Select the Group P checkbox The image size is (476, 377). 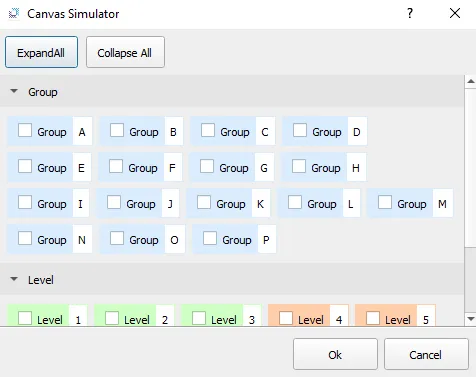210,238
